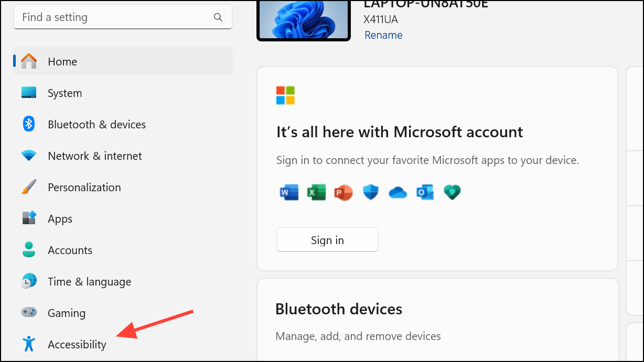The height and width of the screenshot is (362, 644).
Task: Click the Gaming controller icon
Action: click(x=29, y=312)
